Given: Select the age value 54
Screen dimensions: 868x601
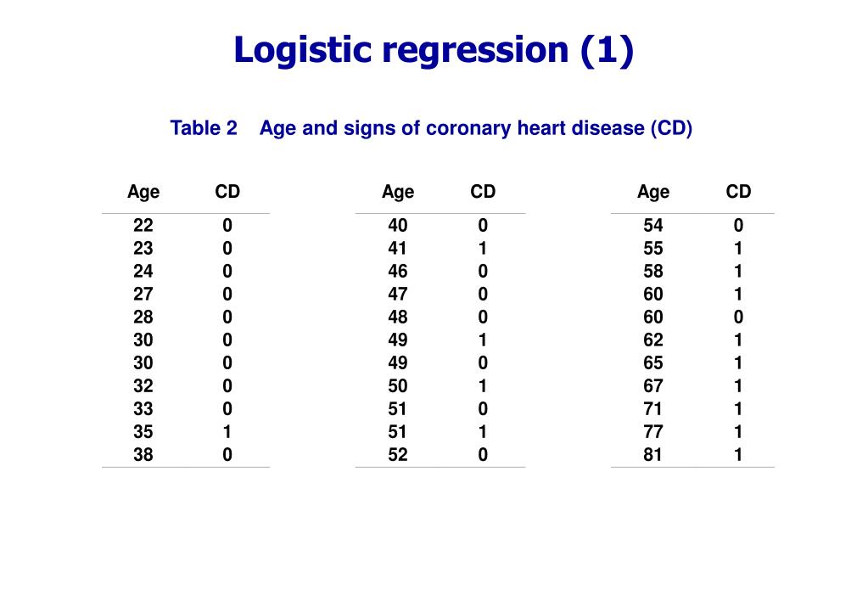Looking at the screenshot, I should (x=653, y=226).
